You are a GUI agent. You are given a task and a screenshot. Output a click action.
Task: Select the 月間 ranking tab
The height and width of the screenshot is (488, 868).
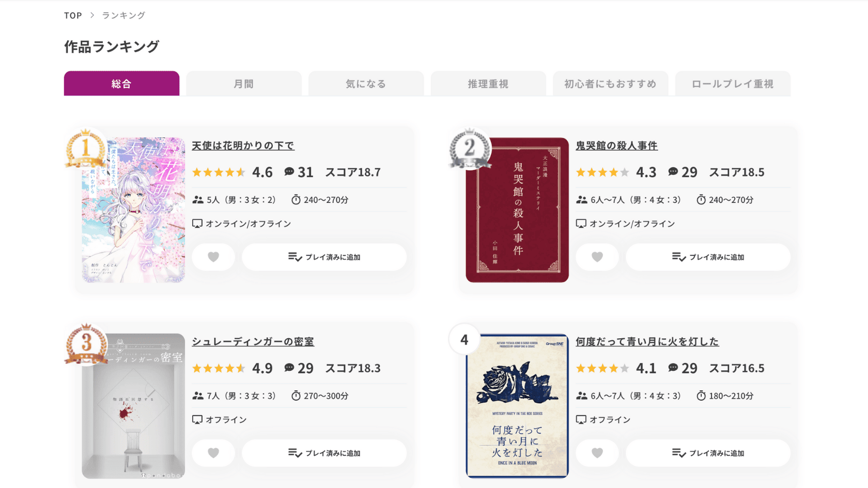244,84
